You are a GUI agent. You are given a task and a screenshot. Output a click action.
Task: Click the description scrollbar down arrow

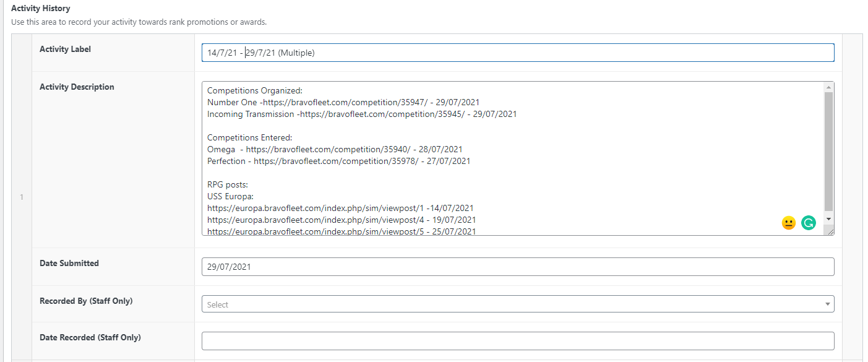click(828, 219)
